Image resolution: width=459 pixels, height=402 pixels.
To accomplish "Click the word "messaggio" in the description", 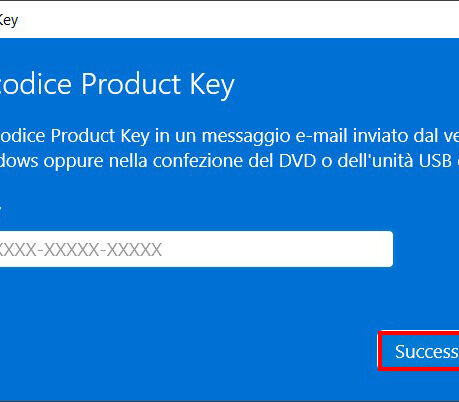I will point(246,137).
